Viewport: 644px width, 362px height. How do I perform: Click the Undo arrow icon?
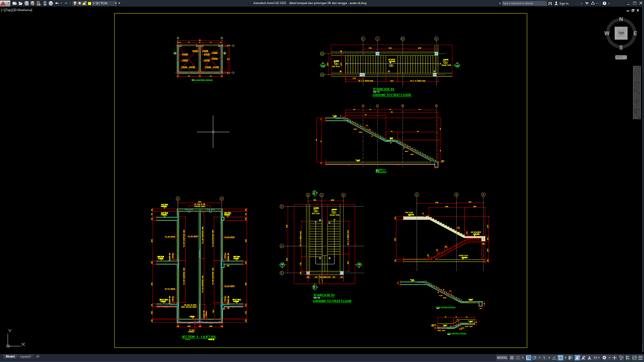point(57,3)
